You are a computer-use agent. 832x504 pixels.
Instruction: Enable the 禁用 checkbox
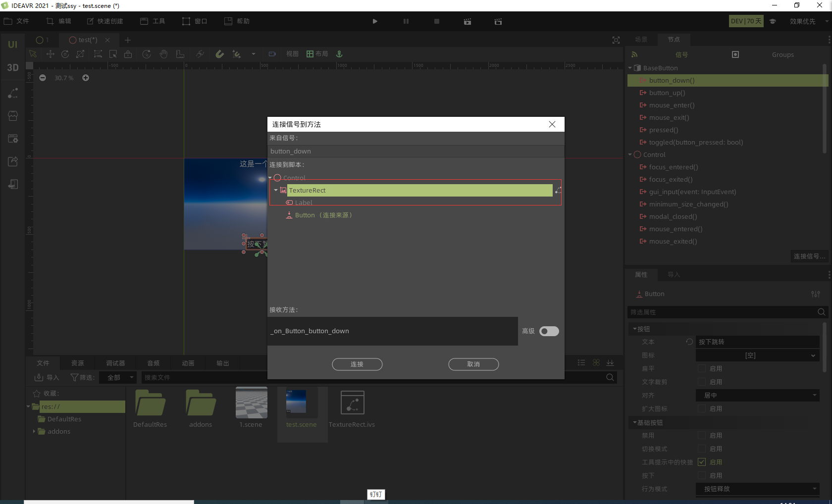click(x=702, y=435)
